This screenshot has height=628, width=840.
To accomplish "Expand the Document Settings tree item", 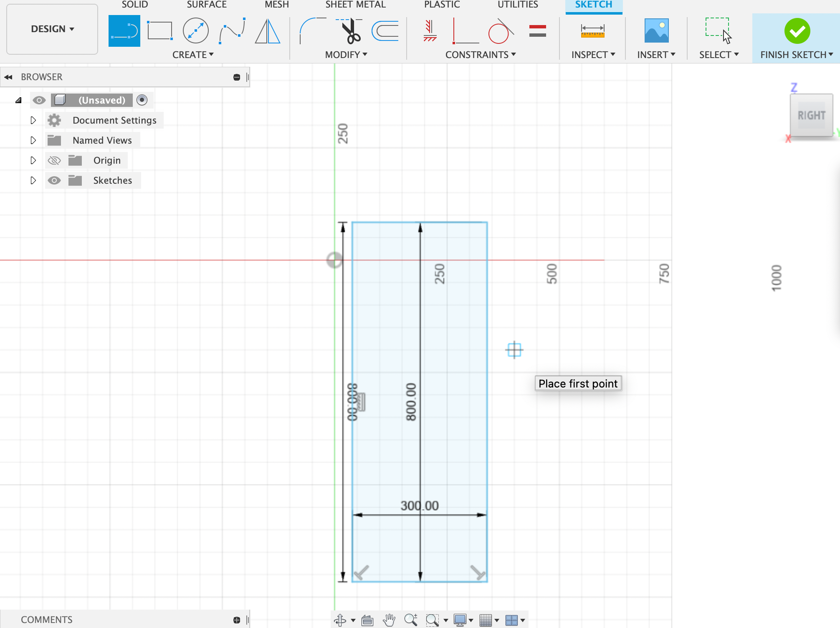I will point(33,120).
